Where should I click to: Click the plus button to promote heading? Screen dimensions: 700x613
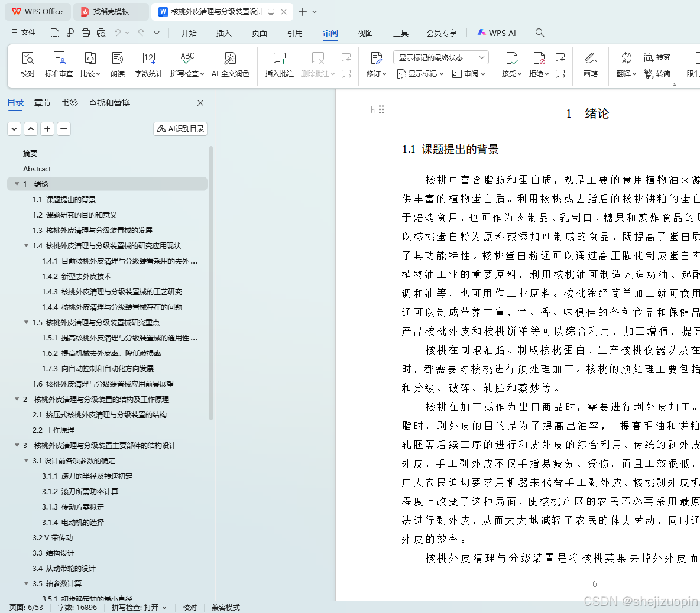47,129
